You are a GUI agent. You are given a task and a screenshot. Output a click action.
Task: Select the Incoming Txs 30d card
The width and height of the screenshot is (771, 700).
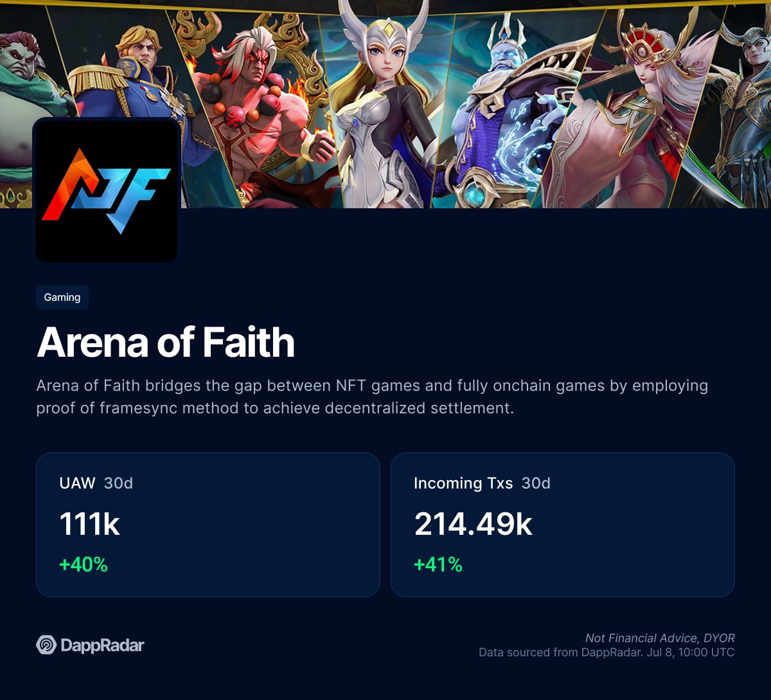click(563, 525)
